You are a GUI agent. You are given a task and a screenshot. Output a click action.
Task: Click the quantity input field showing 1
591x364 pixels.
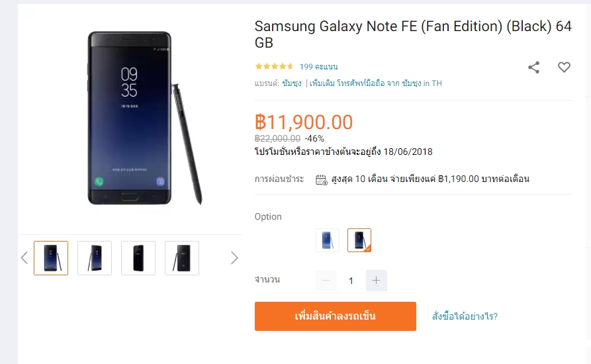351,281
